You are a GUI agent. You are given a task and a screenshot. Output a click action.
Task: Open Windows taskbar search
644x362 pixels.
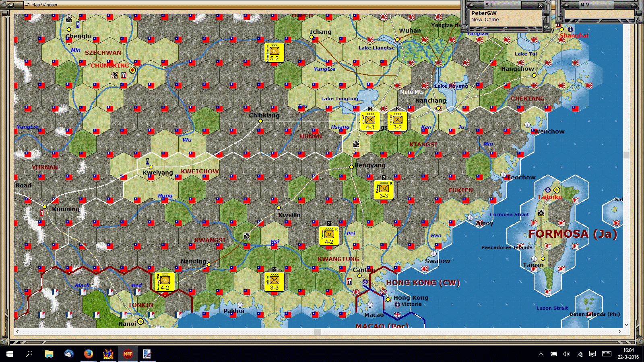point(29,354)
